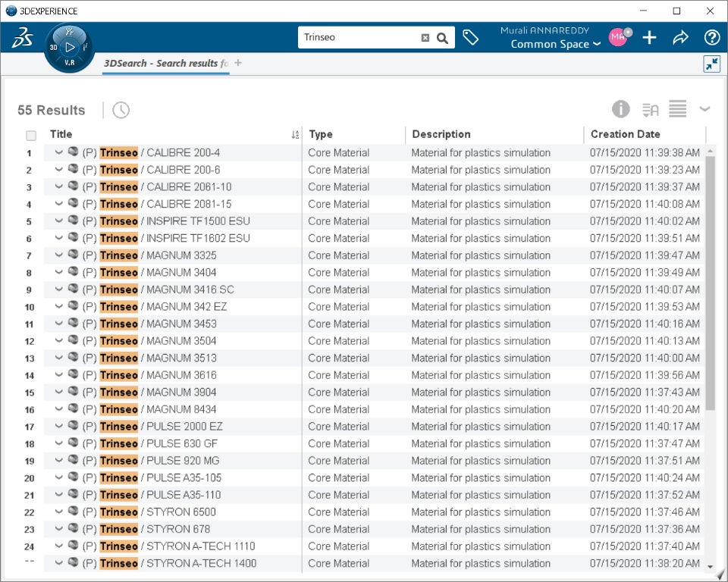This screenshot has width=728, height=582.
Task: Click material icon of PULSE 630 GF
Action: tap(73, 443)
